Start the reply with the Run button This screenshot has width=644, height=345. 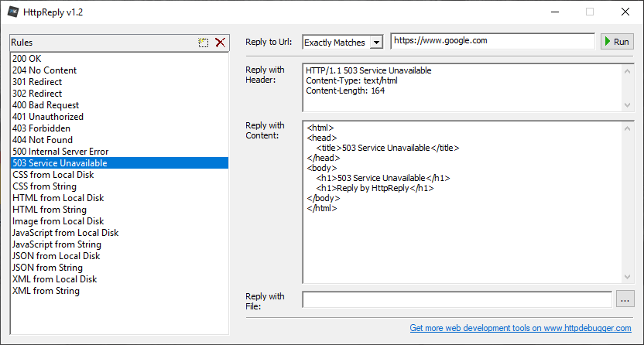(618, 42)
